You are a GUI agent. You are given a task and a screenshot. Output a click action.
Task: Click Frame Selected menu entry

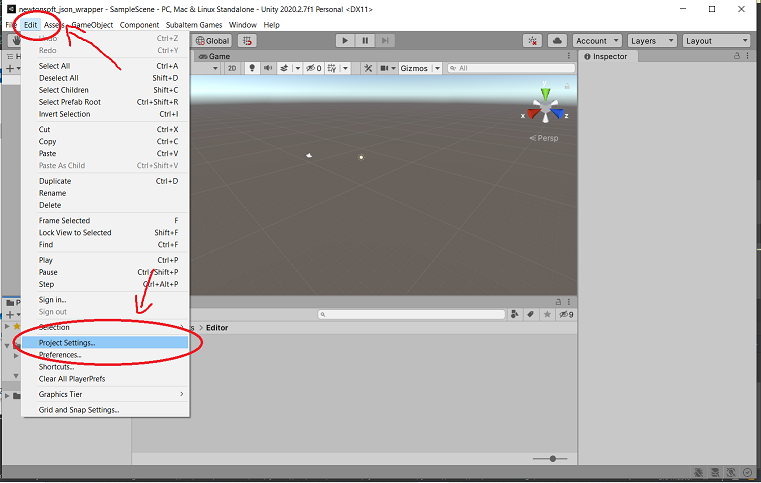(105, 220)
